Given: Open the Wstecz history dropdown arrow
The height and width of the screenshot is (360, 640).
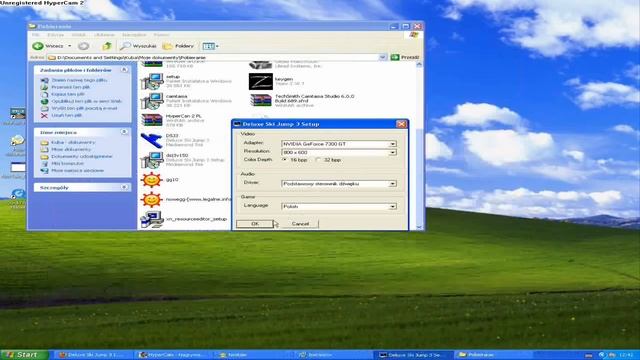Looking at the screenshot, I should click(x=69, y=46).
